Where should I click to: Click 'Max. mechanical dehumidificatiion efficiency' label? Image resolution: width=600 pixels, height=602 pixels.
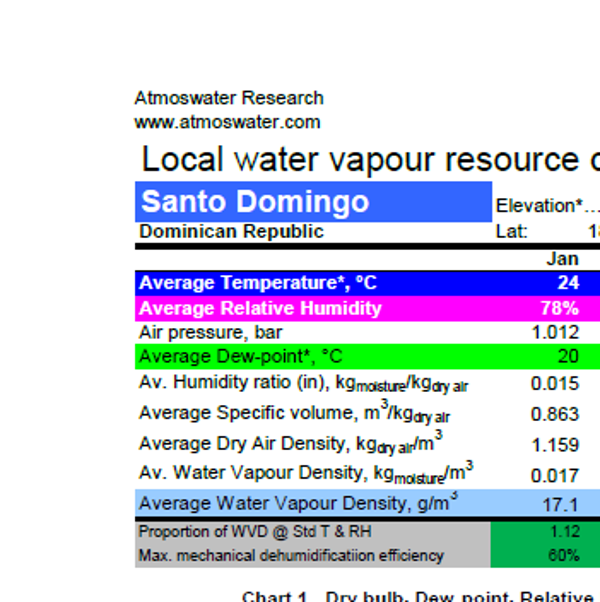291,556
